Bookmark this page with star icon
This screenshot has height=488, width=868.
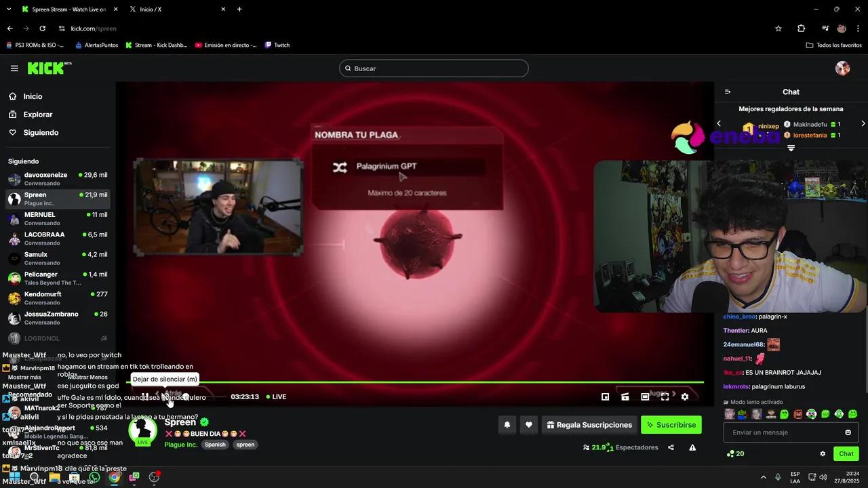click(778, 28)
